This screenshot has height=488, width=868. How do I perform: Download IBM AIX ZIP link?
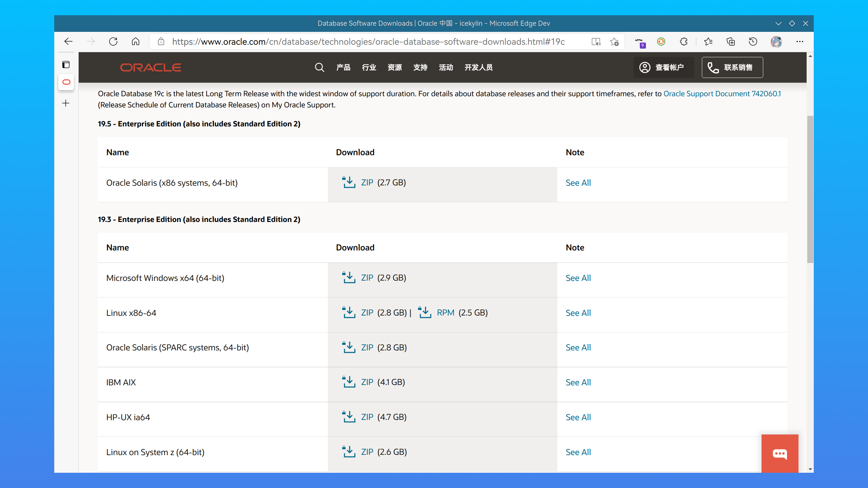coord(367,382)
